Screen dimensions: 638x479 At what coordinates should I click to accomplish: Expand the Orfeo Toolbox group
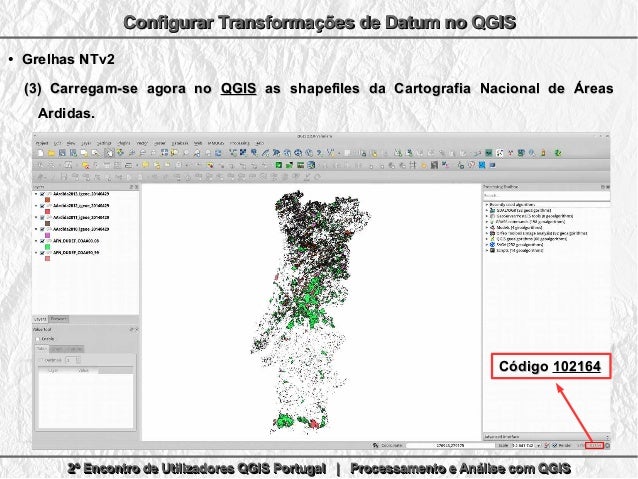487,233
